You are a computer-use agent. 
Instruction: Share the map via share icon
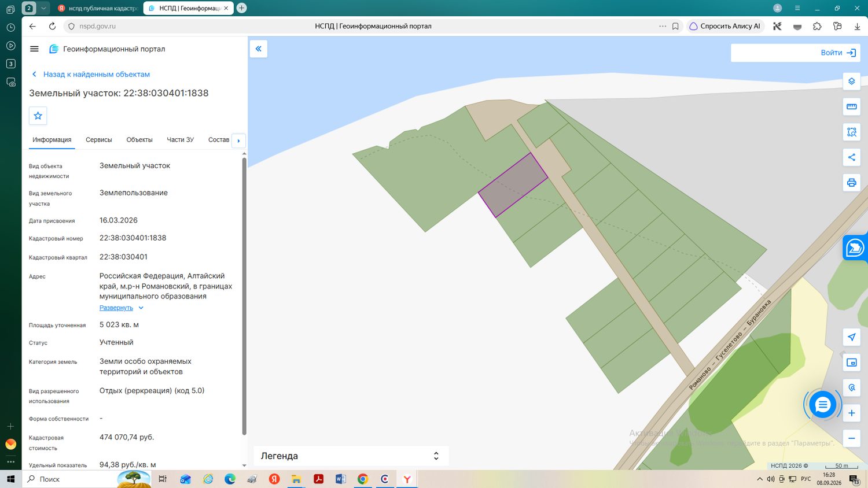(x=852, y=157)
